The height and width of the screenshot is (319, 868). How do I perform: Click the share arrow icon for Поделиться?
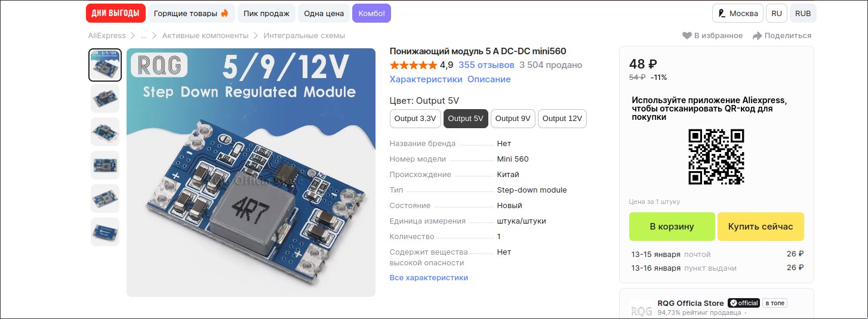point(757,36)
